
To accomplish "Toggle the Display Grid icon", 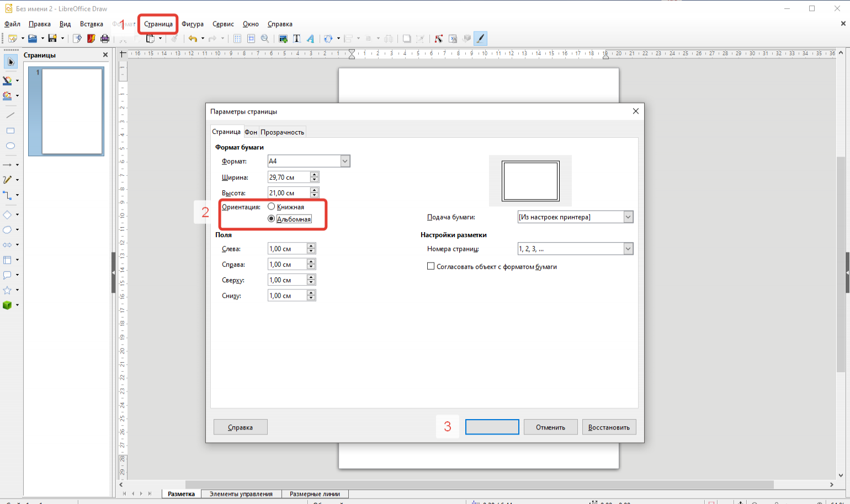I will (237, 39).
